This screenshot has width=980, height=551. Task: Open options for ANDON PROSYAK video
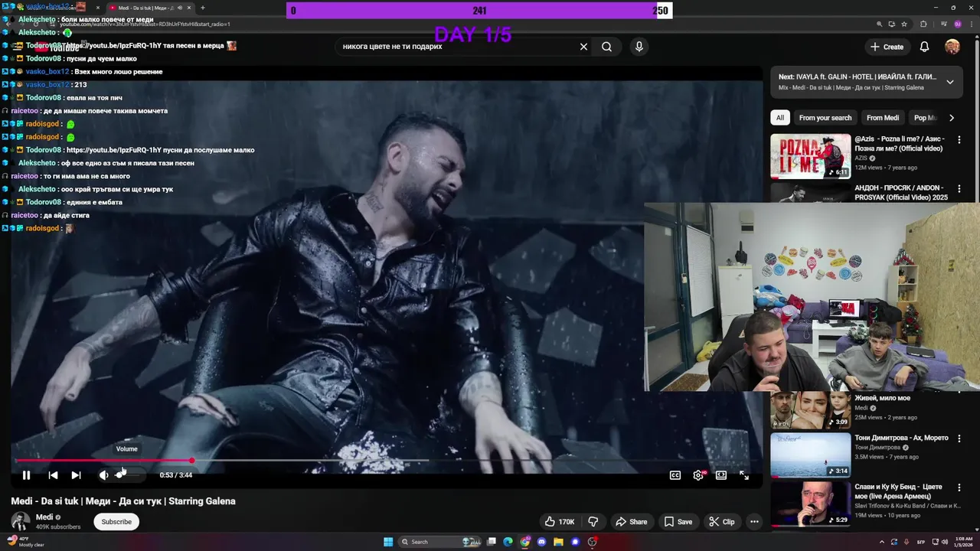[959, 189]
